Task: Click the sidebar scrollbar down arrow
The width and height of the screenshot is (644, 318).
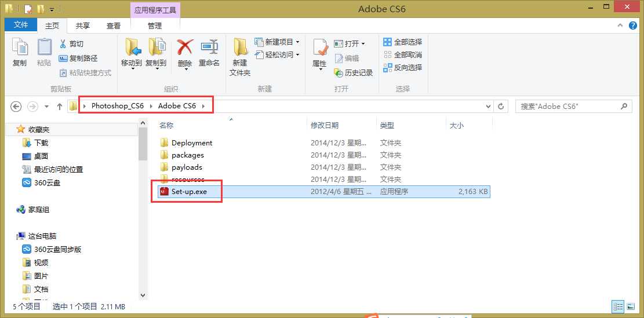Action: click(x=143, y=295)
